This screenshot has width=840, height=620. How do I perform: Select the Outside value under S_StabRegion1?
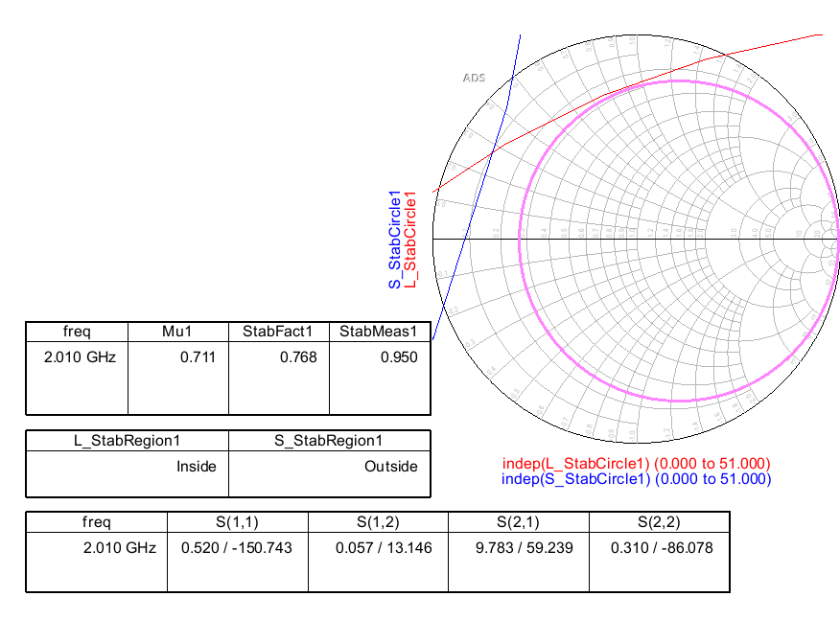pos(391,467)
